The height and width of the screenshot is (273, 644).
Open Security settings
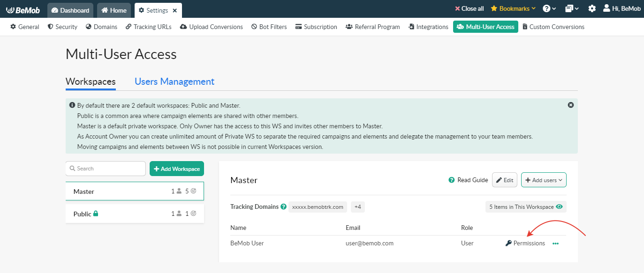[x=62, y=27]
